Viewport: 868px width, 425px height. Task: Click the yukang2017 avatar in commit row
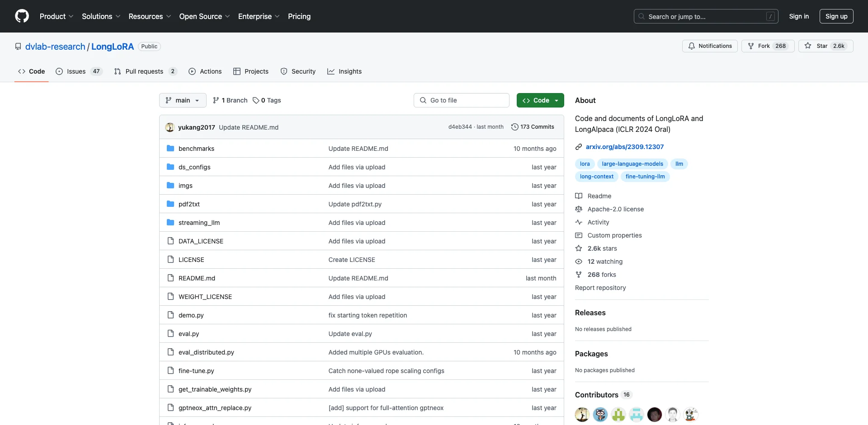point(170,127)
